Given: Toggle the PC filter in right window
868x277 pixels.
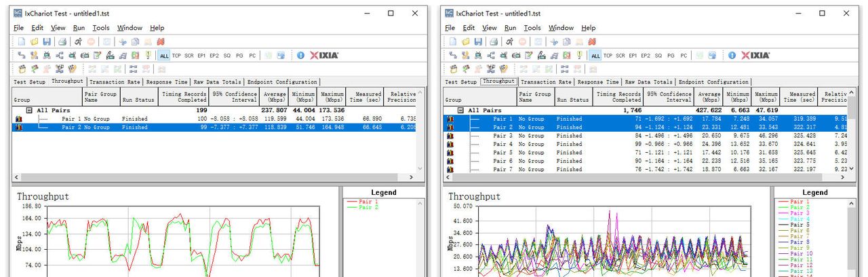Looking at the screenshot, I should click(x=684, y=56).
